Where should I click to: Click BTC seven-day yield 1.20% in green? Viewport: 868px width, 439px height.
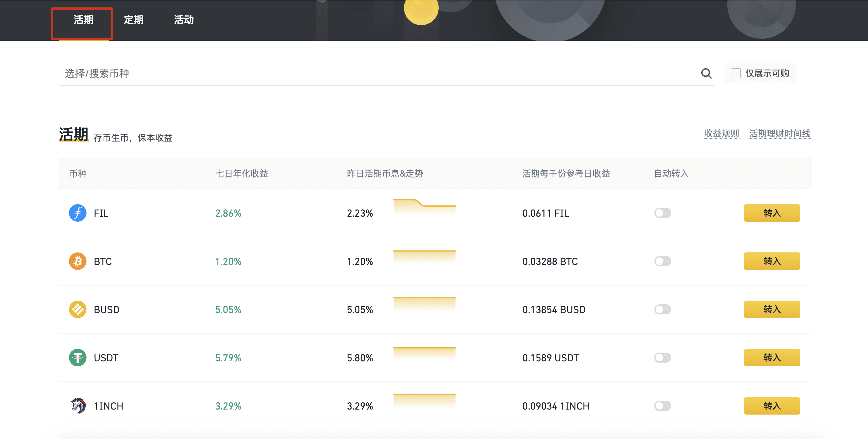tap(228, 261)
